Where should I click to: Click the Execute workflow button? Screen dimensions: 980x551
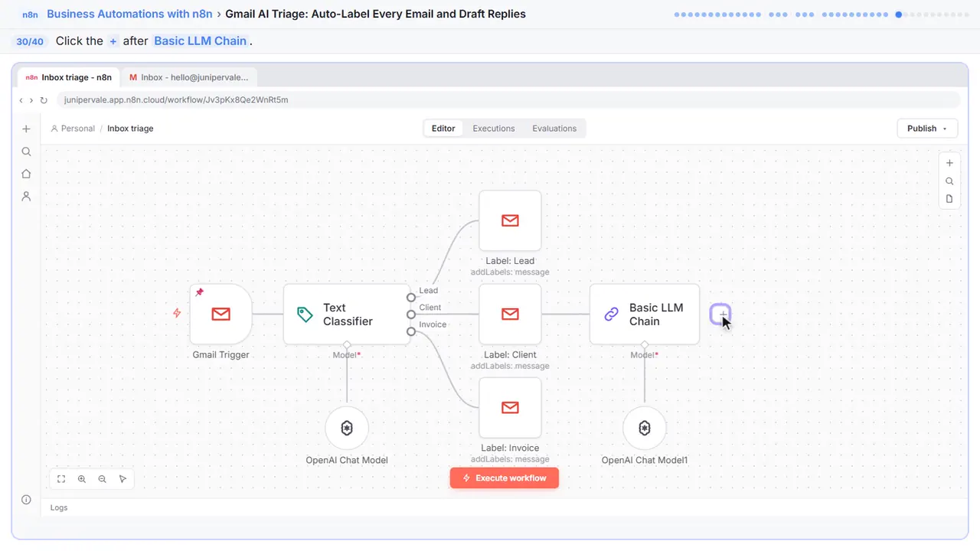(505, 478)
